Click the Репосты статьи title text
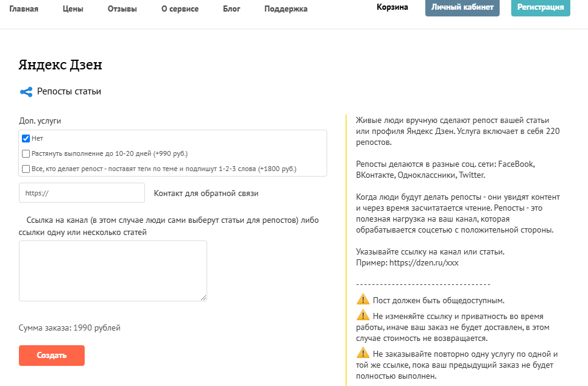This screenshot has height=386, width=588. pos(69,91)
